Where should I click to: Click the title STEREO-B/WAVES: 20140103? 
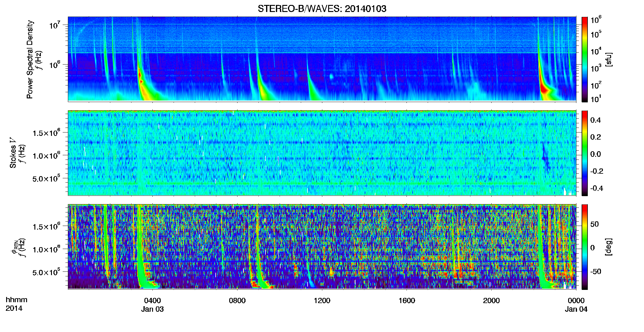(x=322, y=9)
